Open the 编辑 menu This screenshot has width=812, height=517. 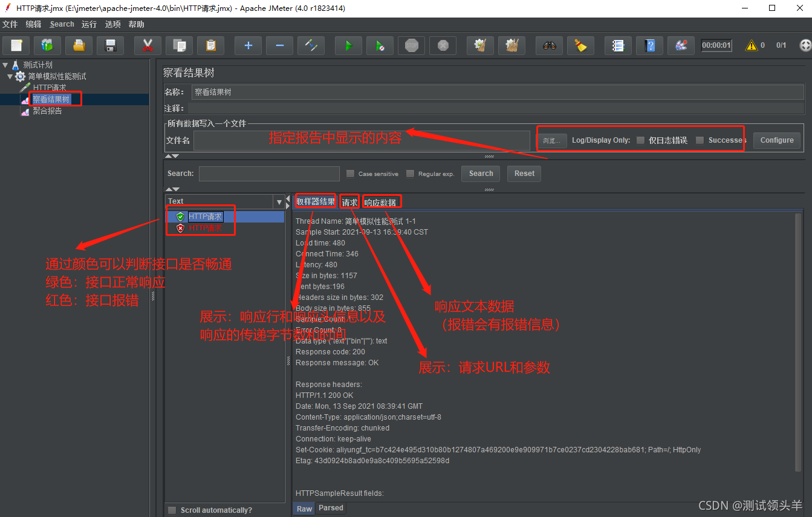[x=33, y=24]
